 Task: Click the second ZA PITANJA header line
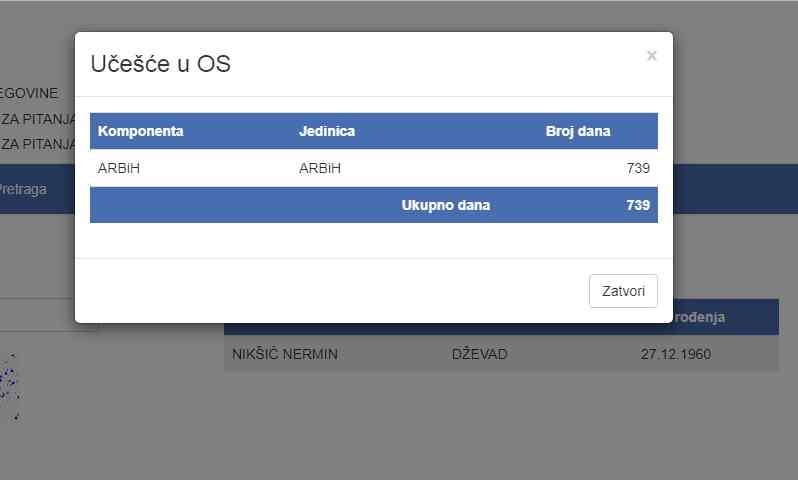(x=38, y=144)
